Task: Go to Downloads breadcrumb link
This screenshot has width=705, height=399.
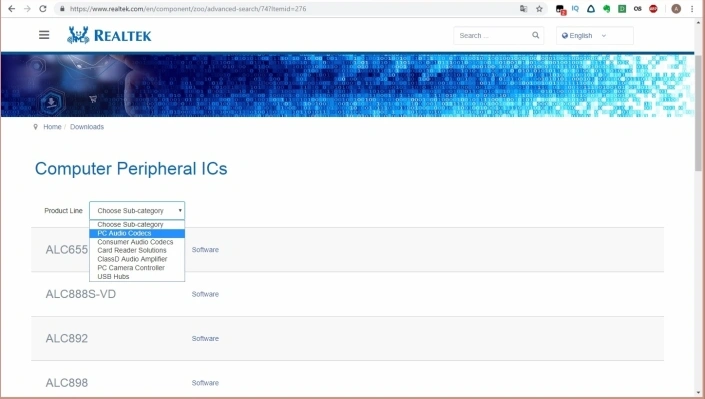Action: pos(87,127)
